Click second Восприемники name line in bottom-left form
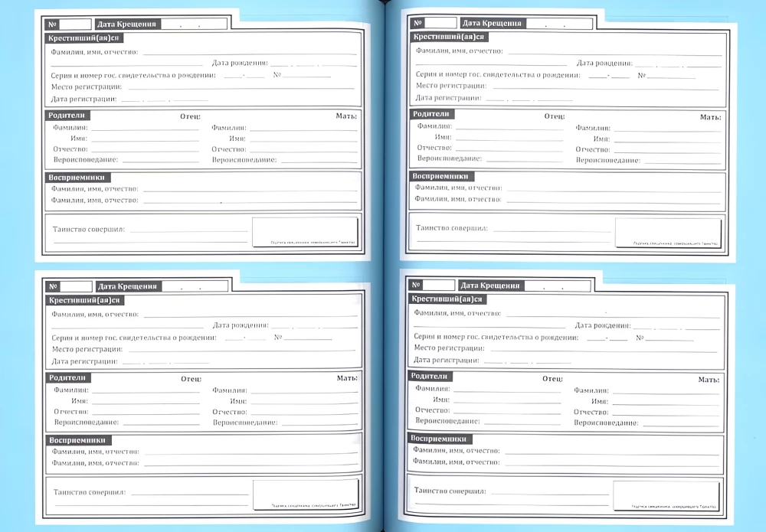This screenshot has width=766, height=532. [250, 463]
